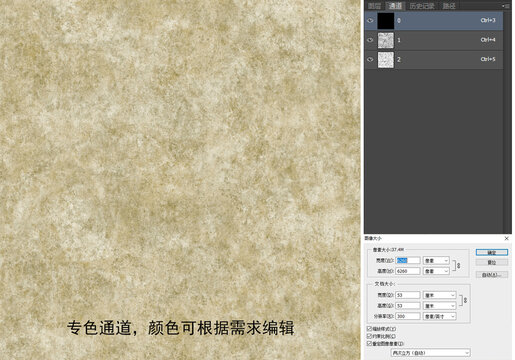
Task: Toggle visibility of channel 1
Action: 370,40
